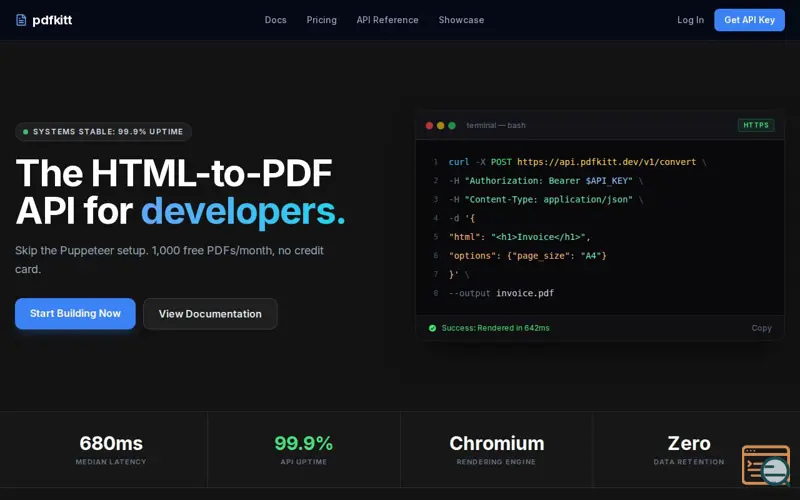The image size is (800, 500).
Task: Click the pdfkitt brand name
Action: pos(52,20)
